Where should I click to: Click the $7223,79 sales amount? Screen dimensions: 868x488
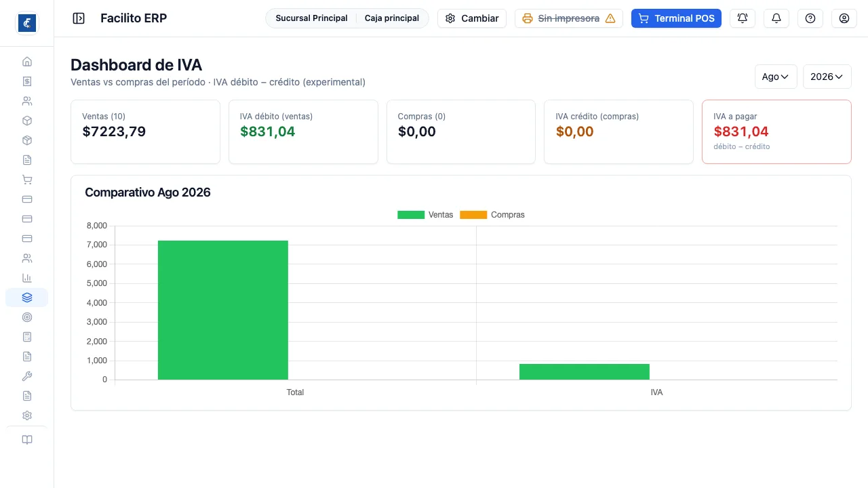click(114, 131)
